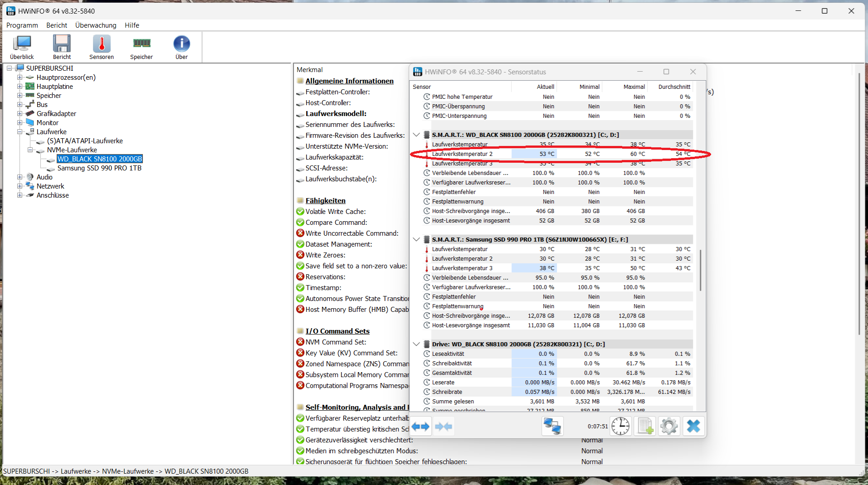The width and height of the screenshot is (868, 485).
Task: Open the network remote monitoring icon
Action: tap(552, 427)
